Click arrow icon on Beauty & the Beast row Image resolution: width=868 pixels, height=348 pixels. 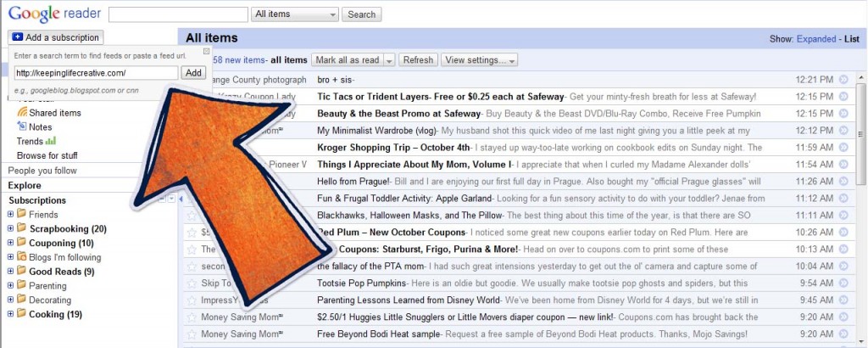843,114
